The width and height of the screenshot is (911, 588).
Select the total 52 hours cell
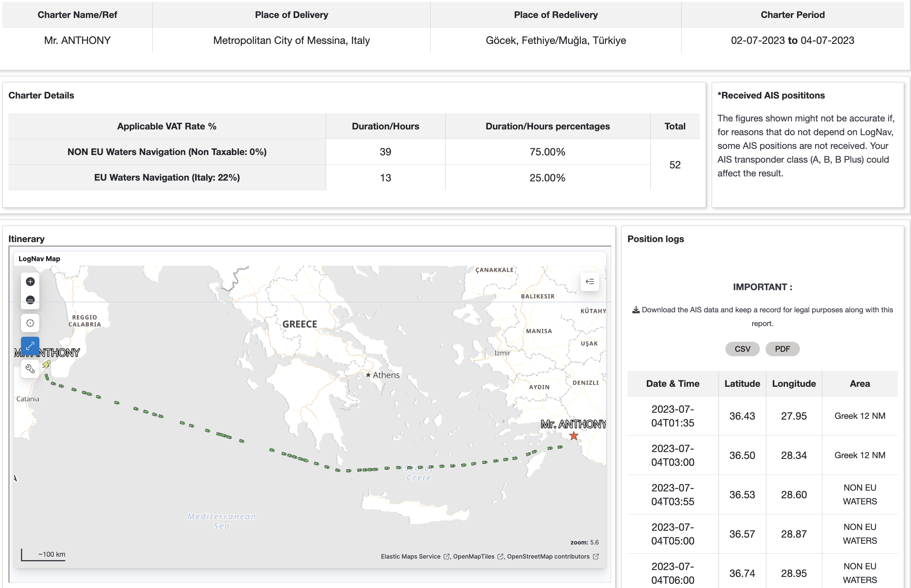pos(675,165)
